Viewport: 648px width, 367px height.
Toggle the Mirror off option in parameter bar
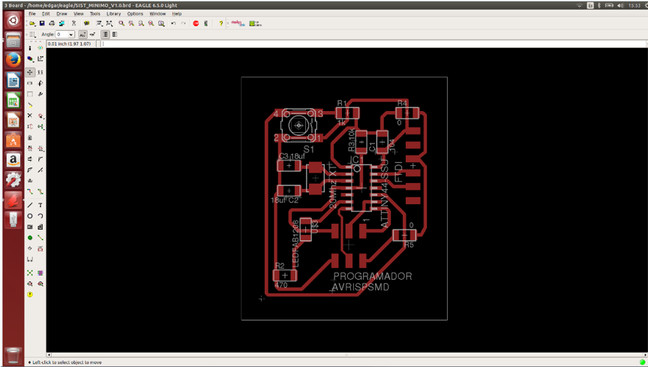105,34
